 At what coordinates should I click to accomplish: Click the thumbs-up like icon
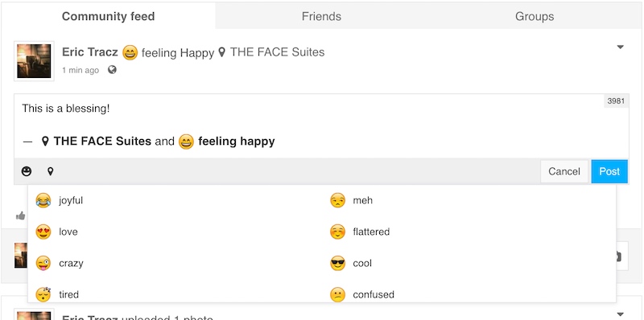(x=21, y=215)
